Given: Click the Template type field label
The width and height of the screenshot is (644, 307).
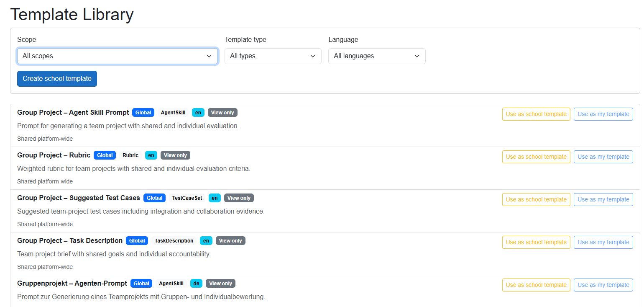Looking at the screenshot, I should point(245,40).
